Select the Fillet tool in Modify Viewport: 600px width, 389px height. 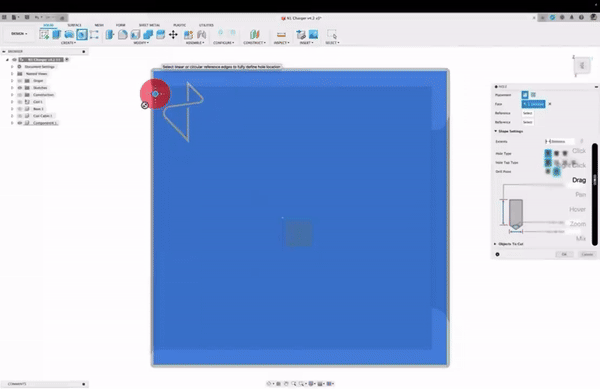(x=122, y=34)
